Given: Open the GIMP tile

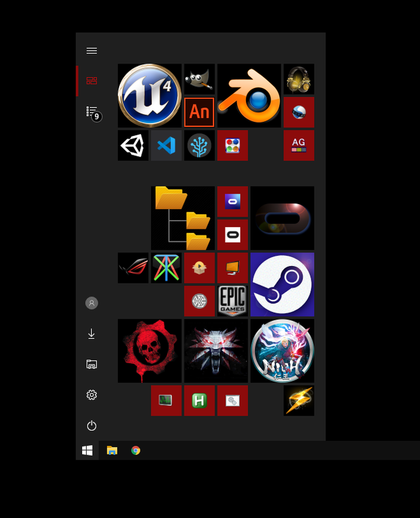Looking at the screenshot, I should pos(199,79).
